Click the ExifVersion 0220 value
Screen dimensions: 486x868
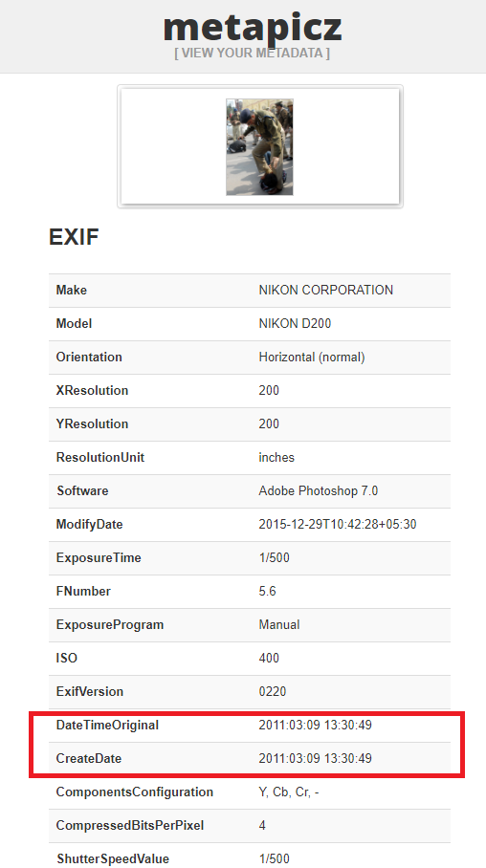tap(272, 691)
